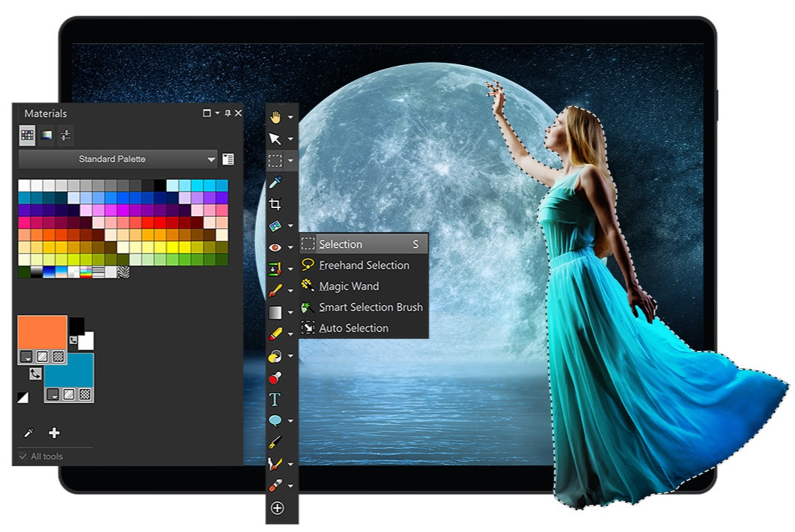Swap foreground and background colors small arrow
The height and width of the screenshot is (532, 795).
[73, 340]
